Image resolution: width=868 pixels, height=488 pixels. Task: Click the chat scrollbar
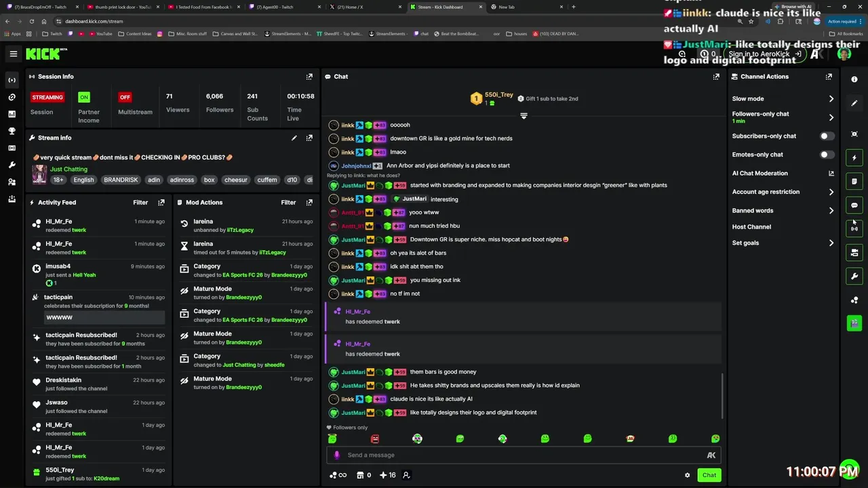click(723, 396)
